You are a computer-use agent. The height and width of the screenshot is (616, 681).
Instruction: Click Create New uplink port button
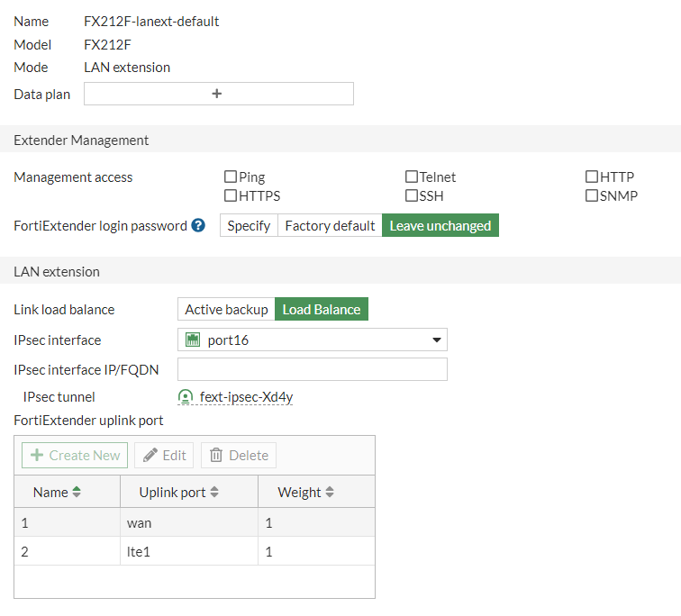75,456
